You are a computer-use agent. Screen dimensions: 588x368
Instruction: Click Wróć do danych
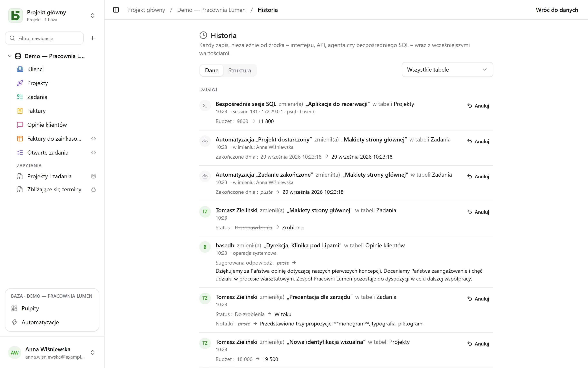point(557,10)
